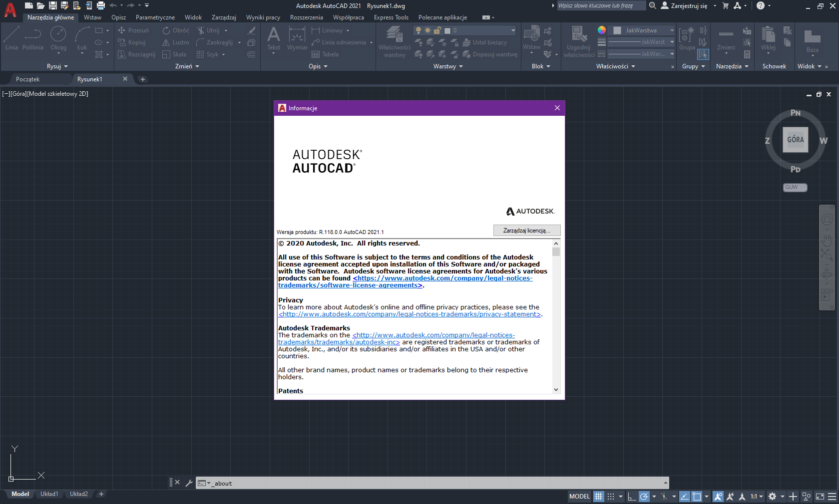
Task: Switch to the Zarządzaj ribbon tab
Action: click(x=224, y=17)
